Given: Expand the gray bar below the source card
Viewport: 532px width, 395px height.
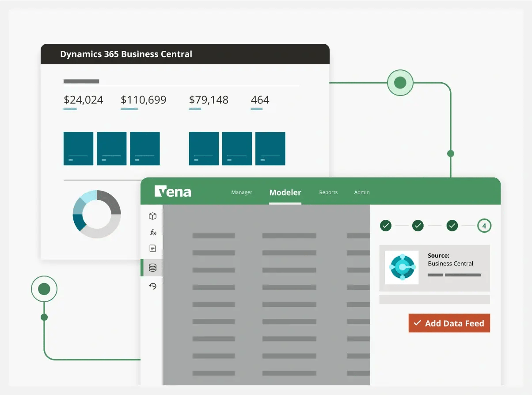Looking at the screenshot, I should [434, 299].
